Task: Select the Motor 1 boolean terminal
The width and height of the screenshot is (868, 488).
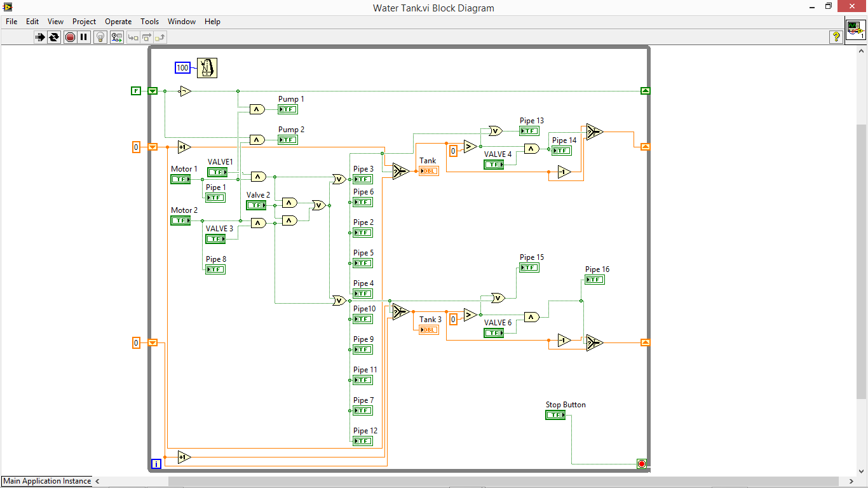Action: tap(180, 179)
